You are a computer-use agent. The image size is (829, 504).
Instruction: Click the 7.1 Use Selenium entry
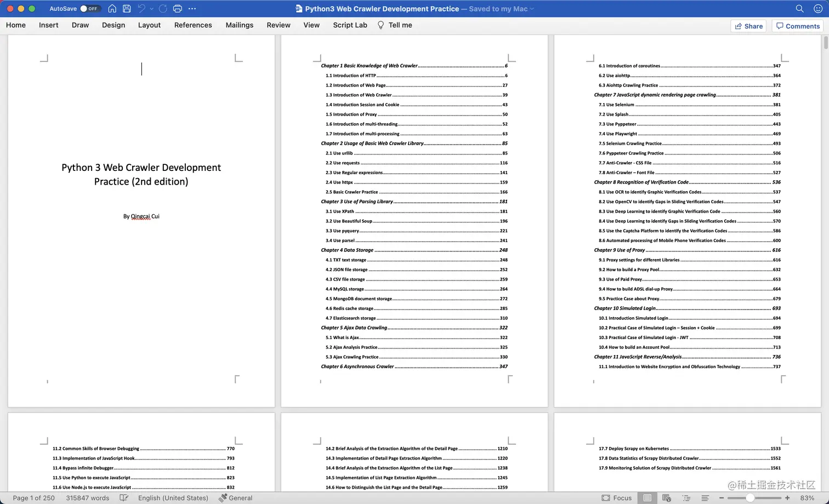pos(690,105)
